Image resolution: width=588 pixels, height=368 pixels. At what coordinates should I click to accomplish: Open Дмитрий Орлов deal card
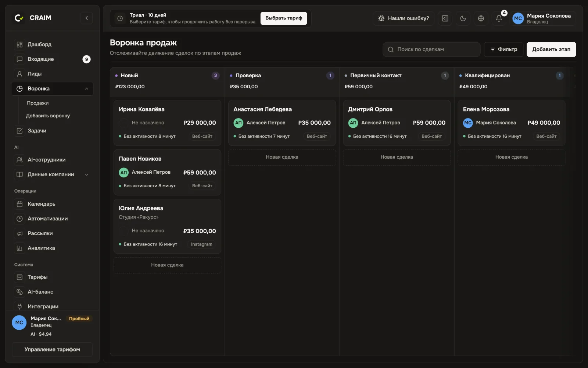click(x=397, y=123)
